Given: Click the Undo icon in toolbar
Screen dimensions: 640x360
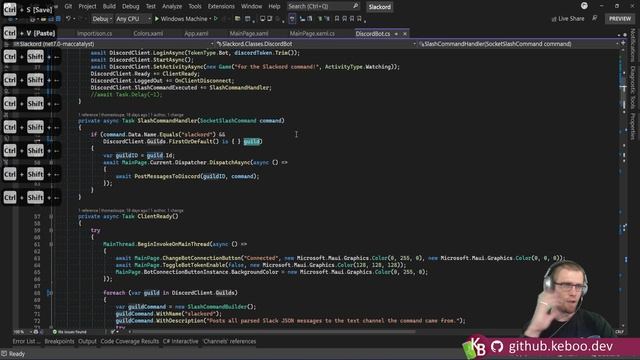Looking at the screenshot, I should 68,19.
